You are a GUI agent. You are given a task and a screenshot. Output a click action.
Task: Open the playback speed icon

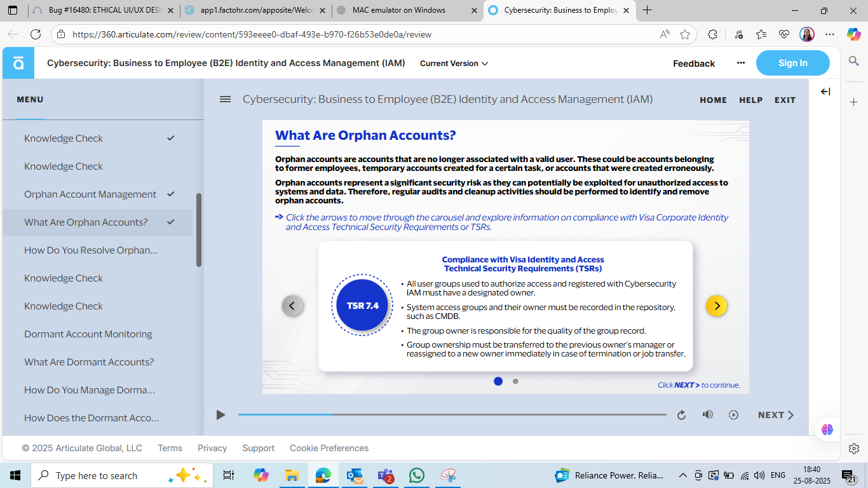pos(733,415)
